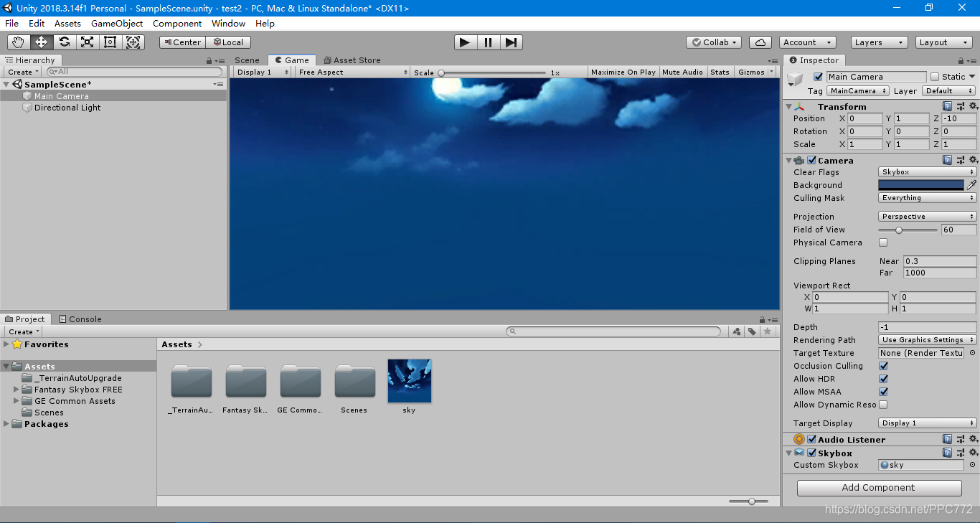980x523 pixels.
Task: Toggle the Center pivot button
Action: (x=182, y=42)
